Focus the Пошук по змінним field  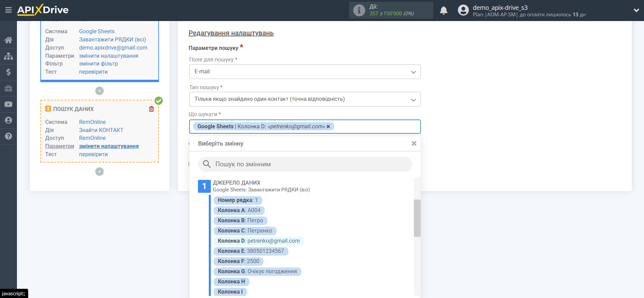305,164
